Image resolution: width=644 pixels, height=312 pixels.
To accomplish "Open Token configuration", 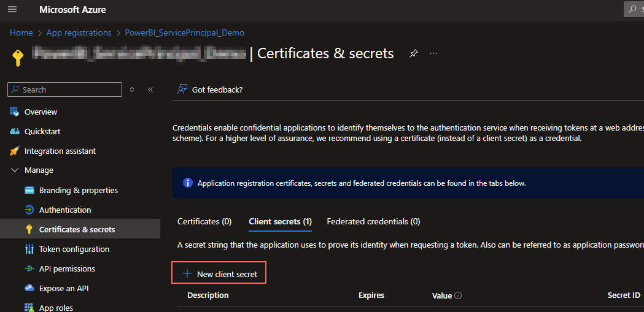I will (74, 249).
